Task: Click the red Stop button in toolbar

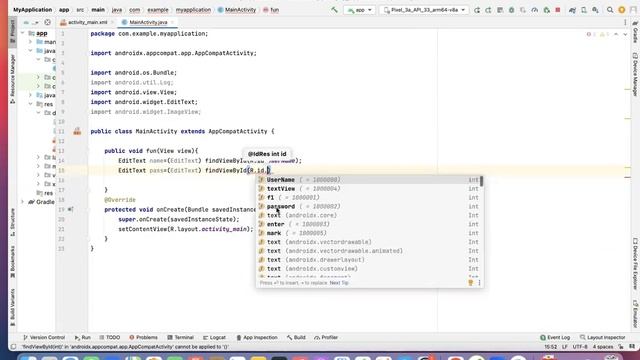Action: tap(558, 10)
